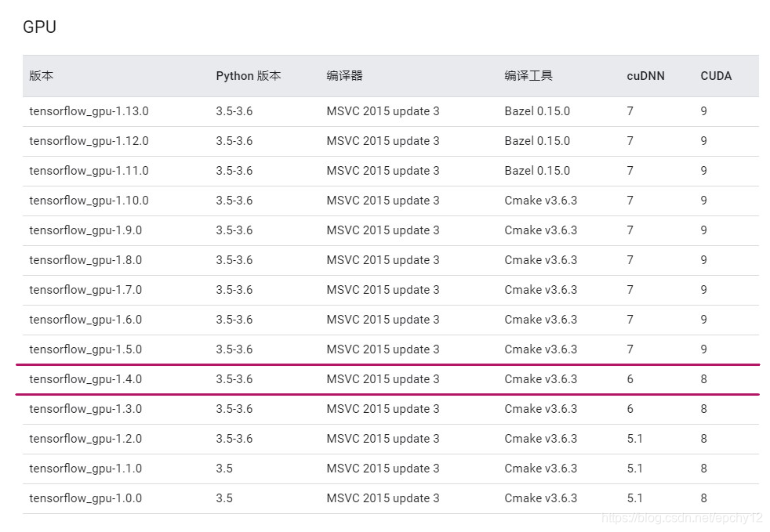Click Cmake v3.6.3 in the 1.7.0 row

(541, 290)
